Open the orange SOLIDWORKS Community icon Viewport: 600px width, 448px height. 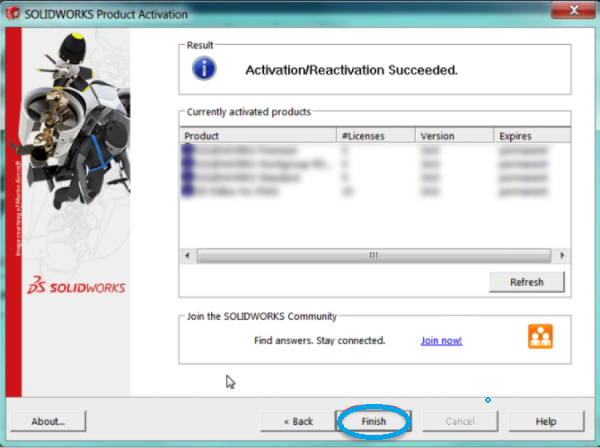(x=540, y=338)
